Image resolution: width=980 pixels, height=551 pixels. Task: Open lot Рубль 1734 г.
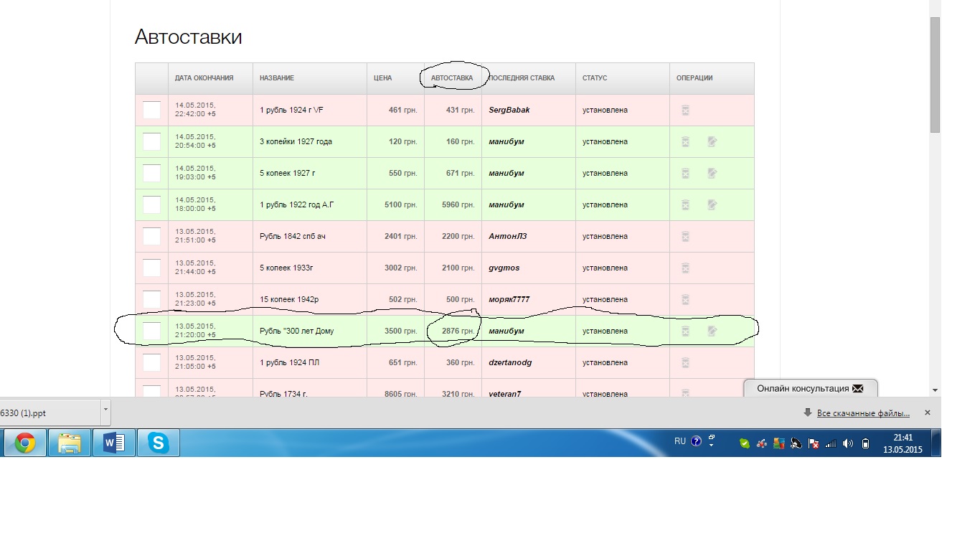[x=283, y=394]
